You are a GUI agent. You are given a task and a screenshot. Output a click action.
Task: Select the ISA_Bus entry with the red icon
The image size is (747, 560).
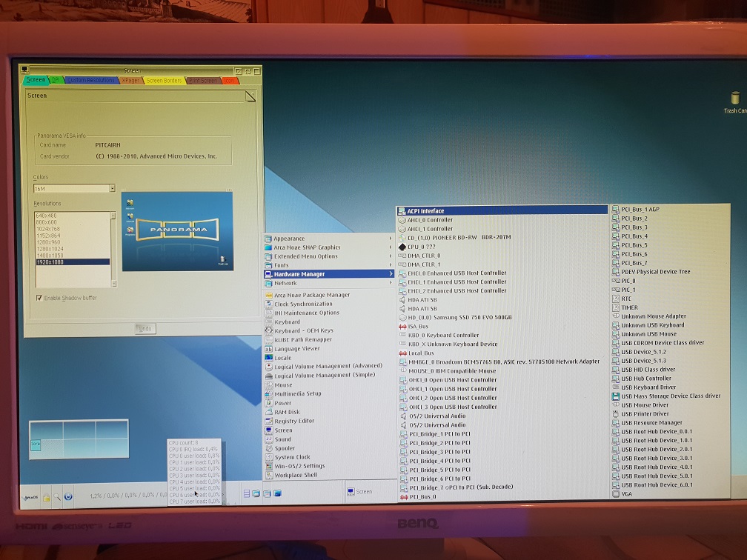(502, 327)
